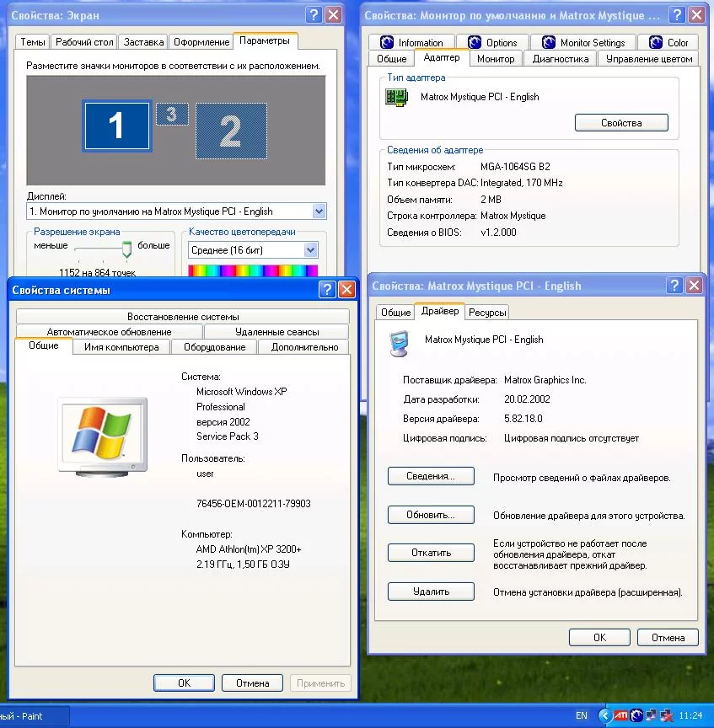The image size is (714, 728).
Task: Switch to Заставка tab
Action: [143, 42]
